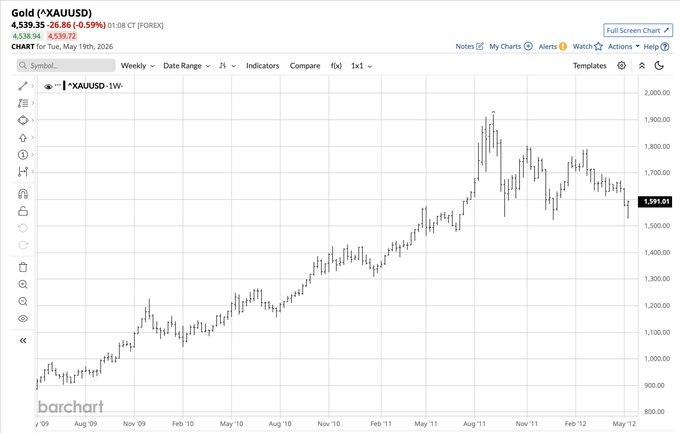Open the Actions dropdown

tap(624, 46)
